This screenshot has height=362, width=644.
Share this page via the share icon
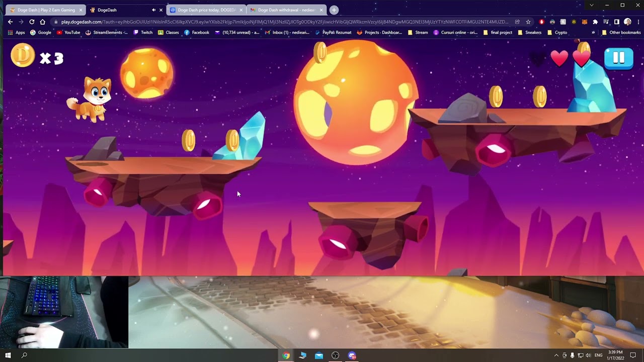pos(517,22)
